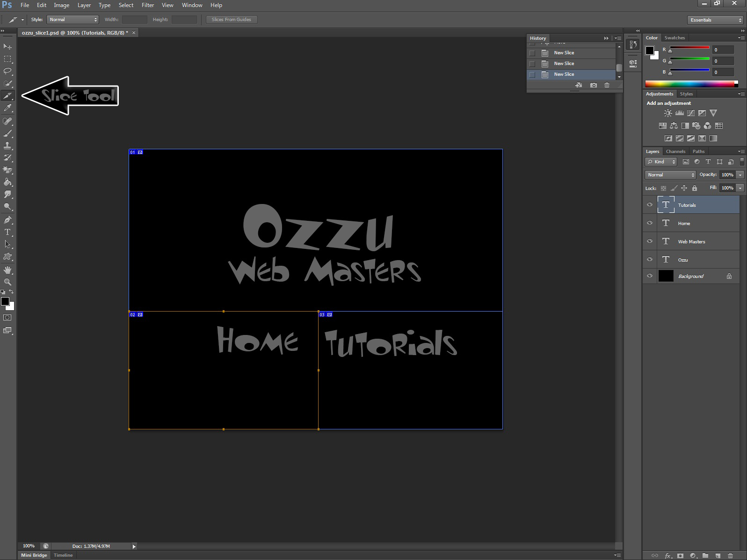The image size is (747, 560).
Task: Select the Hand tool
Action: click(7, 270)
